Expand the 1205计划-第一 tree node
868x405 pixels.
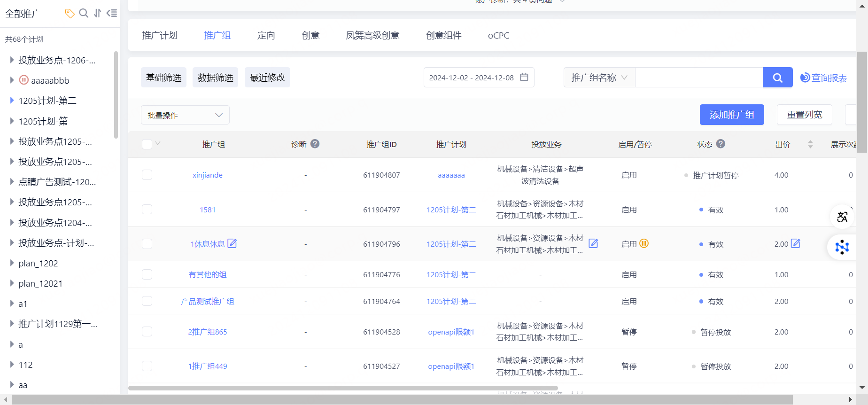click(12, 121)
